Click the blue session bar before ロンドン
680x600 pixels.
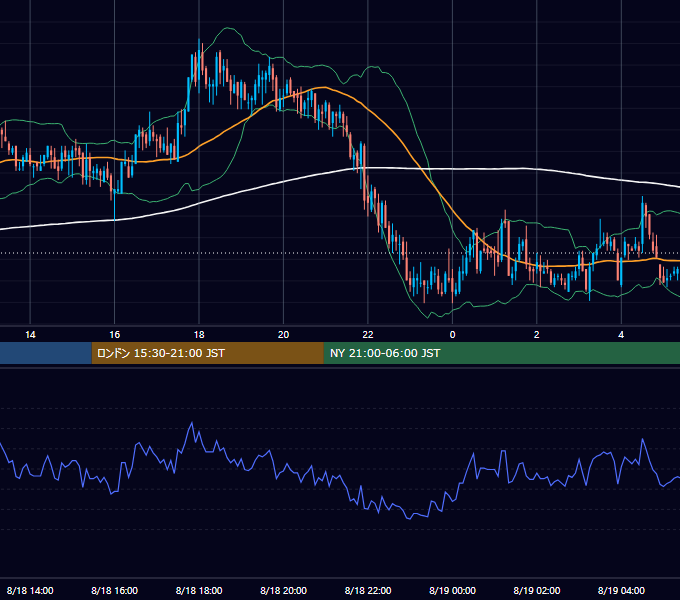46,353
